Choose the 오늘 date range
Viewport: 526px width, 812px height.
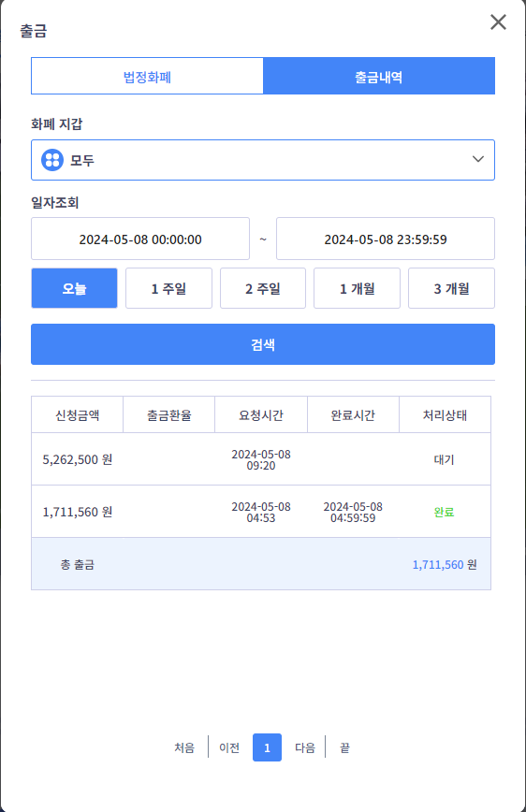[x=74, y=288]
